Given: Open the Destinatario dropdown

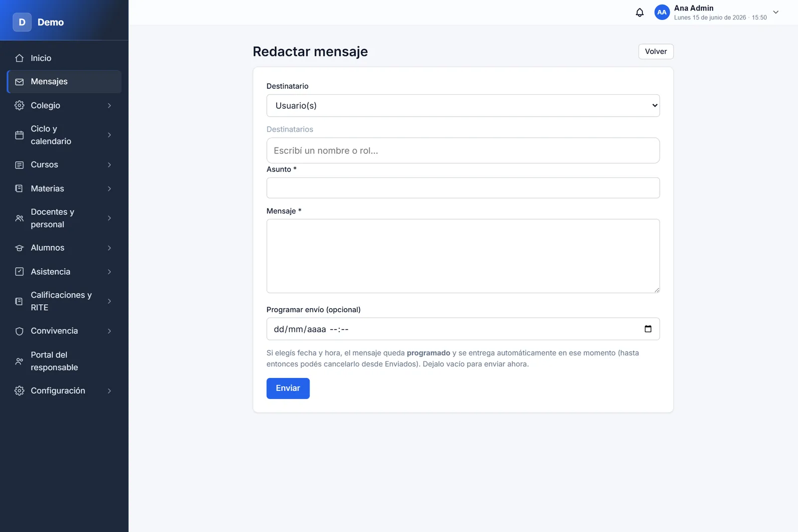Looking at the screenshot, I should 463,106.
